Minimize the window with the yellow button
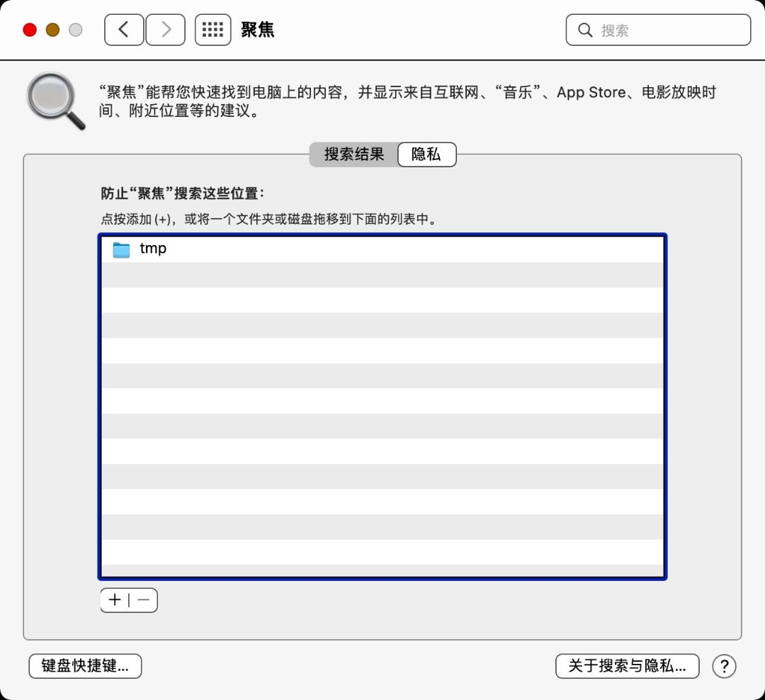Image resolution: width=765 pixels, height=700 pixels. [x=52, y=30]
